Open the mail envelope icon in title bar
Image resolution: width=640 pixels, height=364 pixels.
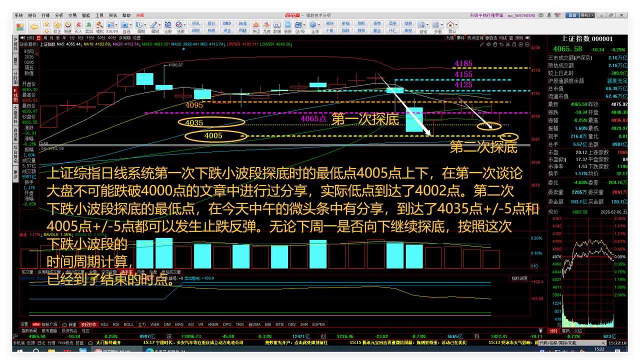point(540,15)
